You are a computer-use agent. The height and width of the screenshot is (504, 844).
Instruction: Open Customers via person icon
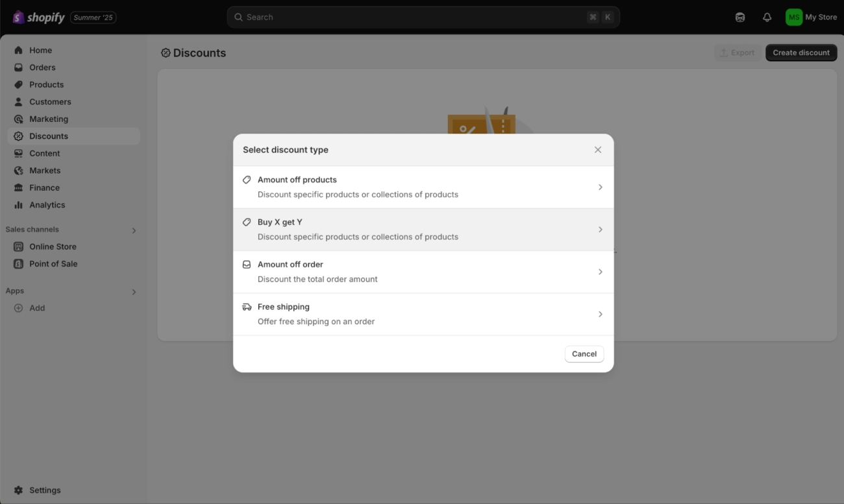tap(18, 102)
